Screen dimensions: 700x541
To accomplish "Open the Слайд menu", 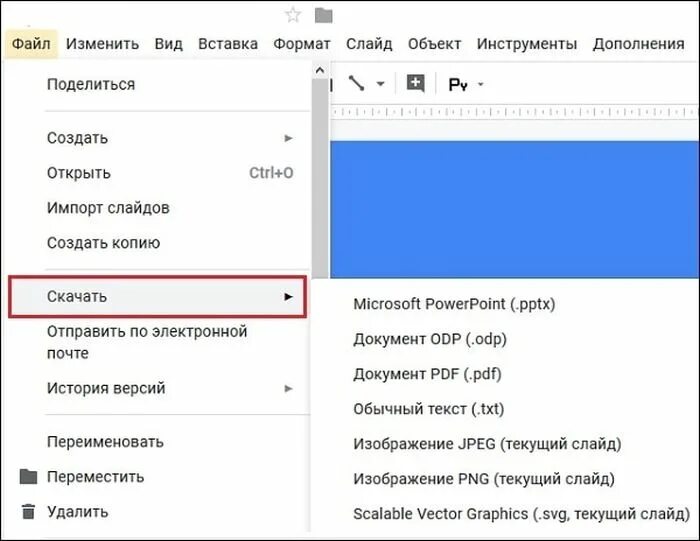I will pyautogui.click(x=369, y=44).
